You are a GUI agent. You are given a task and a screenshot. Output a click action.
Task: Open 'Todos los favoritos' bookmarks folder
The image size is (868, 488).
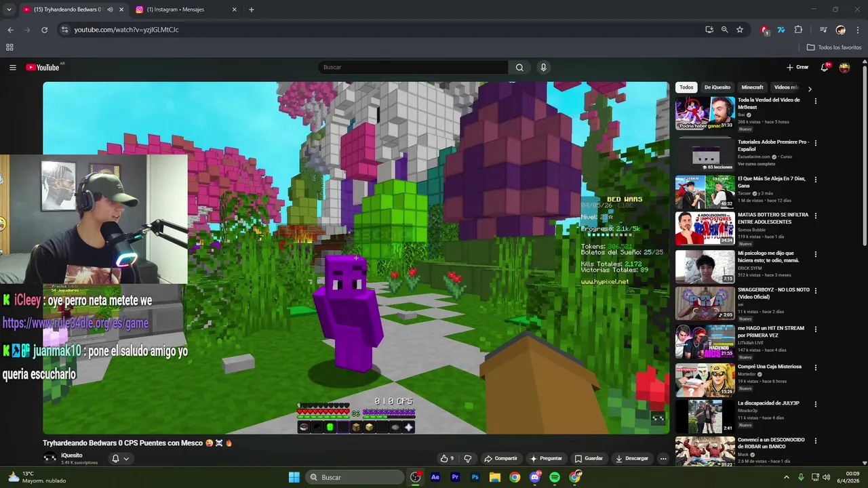tap(834, 47)
